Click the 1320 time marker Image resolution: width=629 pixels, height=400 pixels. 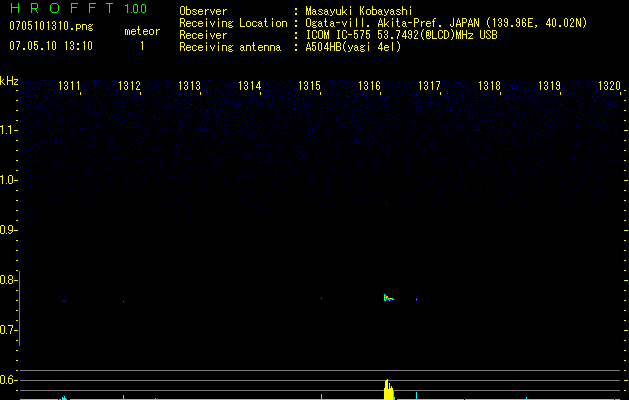coord(609,86)
